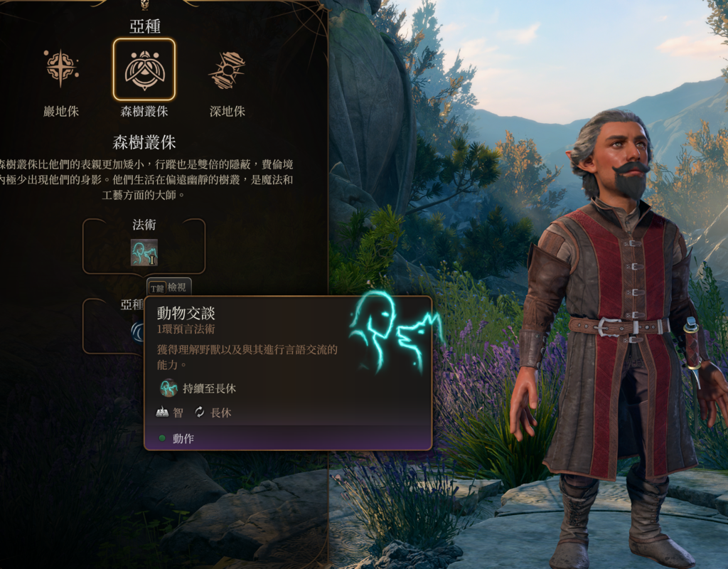Click the 動物交談 tooltip title
The width and height of the screenshot is (728, 569).
[x=186, y=313]
